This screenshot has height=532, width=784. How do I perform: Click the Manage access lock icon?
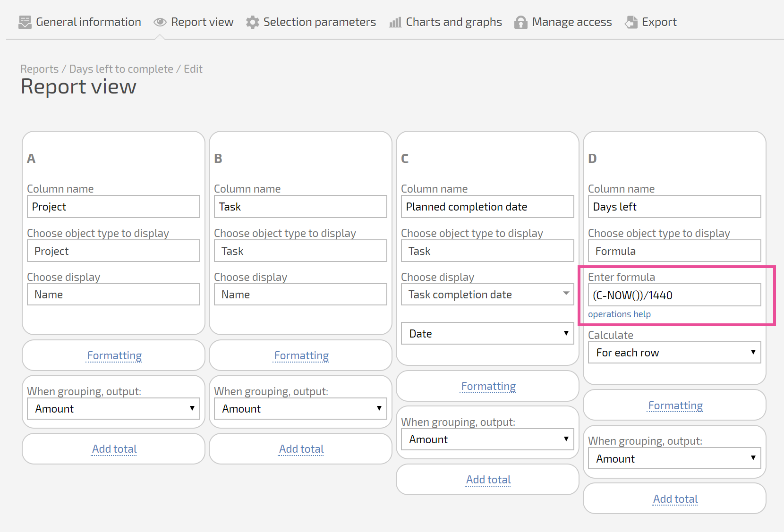pyautogui.click(x=521, y=22)
